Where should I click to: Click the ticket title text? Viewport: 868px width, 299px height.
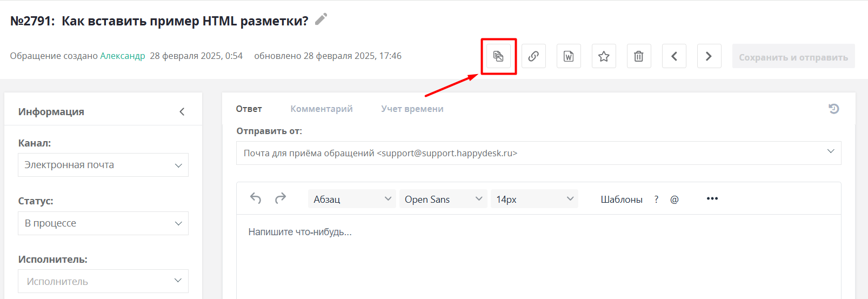pyautogui.click(x=185, y=21)
